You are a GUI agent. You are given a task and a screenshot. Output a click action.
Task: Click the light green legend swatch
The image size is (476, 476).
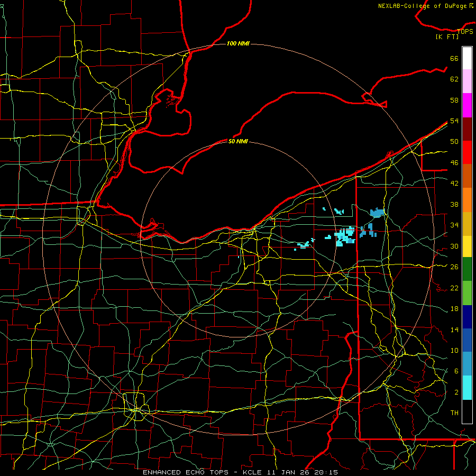(467, 293)
